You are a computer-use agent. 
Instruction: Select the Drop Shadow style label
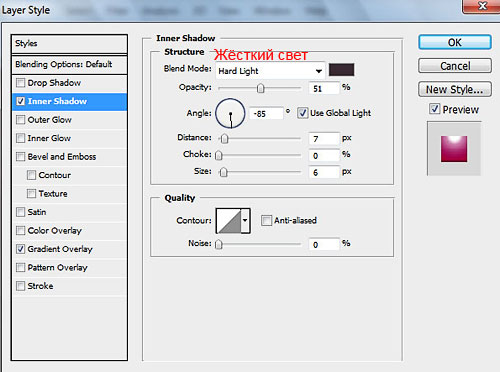[x=54, y=83]
